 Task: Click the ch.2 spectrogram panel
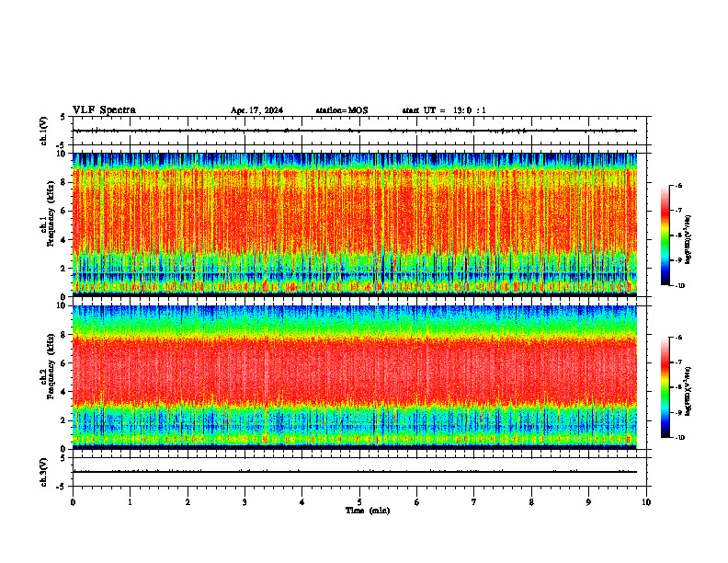355,377
